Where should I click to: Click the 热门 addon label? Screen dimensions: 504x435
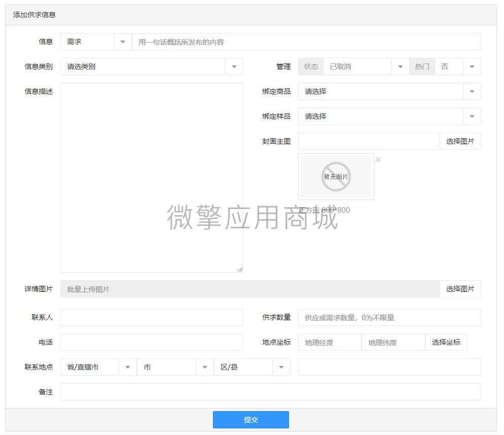point(422,66)
